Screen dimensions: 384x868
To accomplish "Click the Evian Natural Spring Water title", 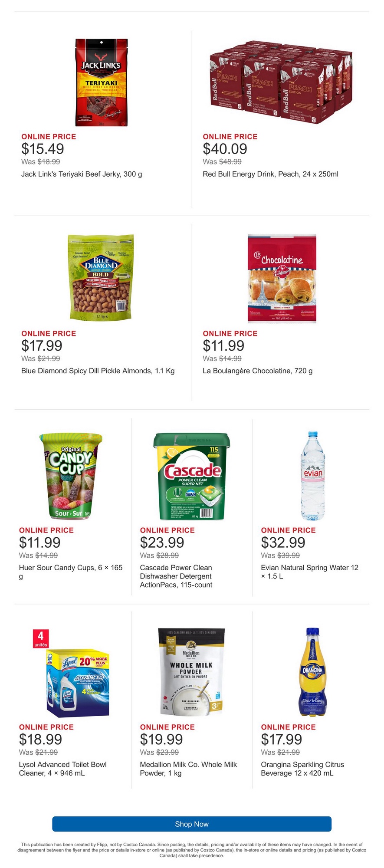I will pyautogui.click(x=309, y=572).
